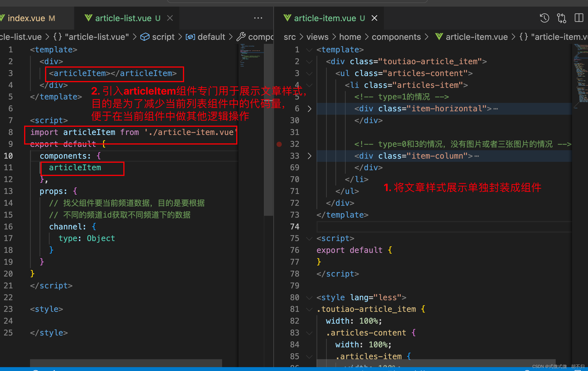The image size is (588, 371).
Task: Click the components breadcrumb segment
Action: coord(396,37)
